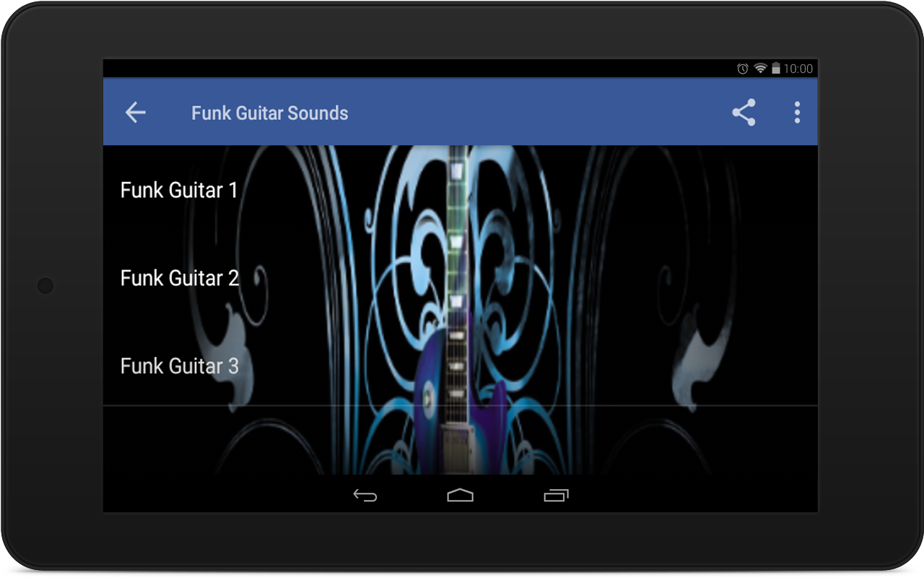Viewport: 924px width, 578px height.
Task: Select the Funk Guitar 2 list item
Action: click(x=461, y=277)
